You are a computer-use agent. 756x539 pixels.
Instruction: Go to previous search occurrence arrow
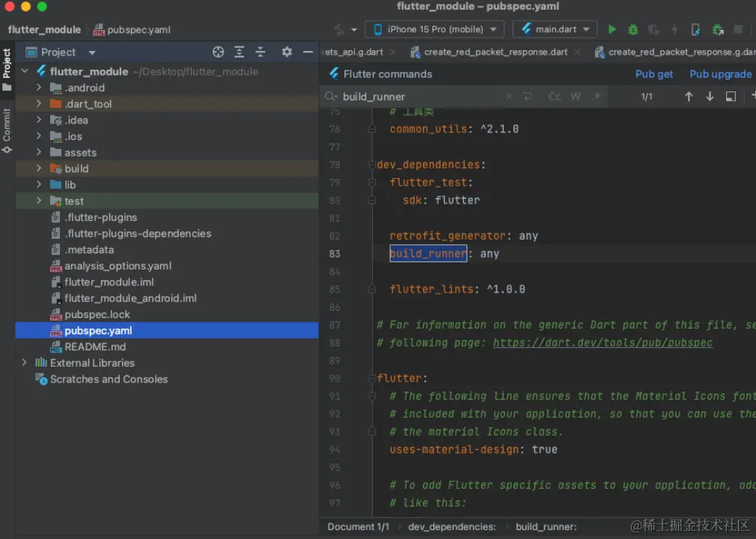click(689, 97)
